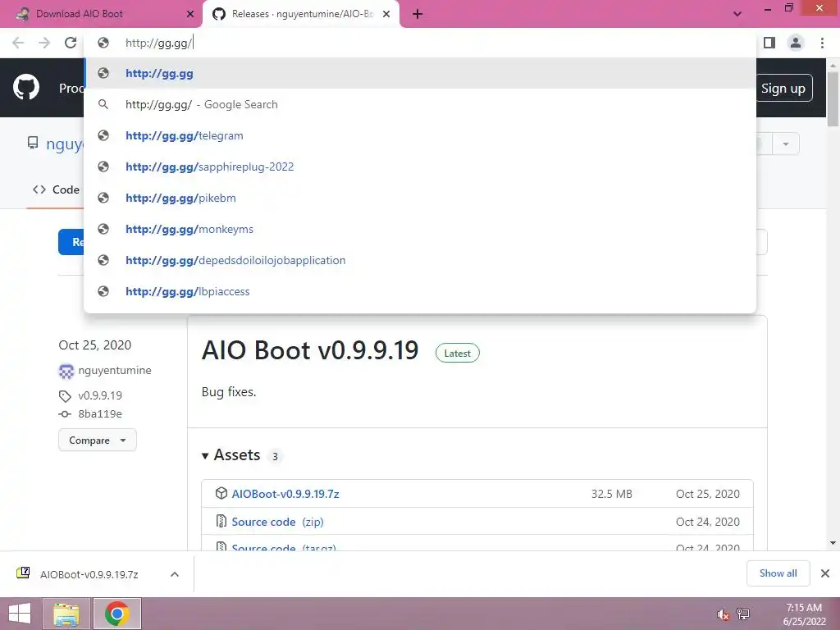
Task: Click the GitHub octocat logo
Action: (x=26, y=88)
